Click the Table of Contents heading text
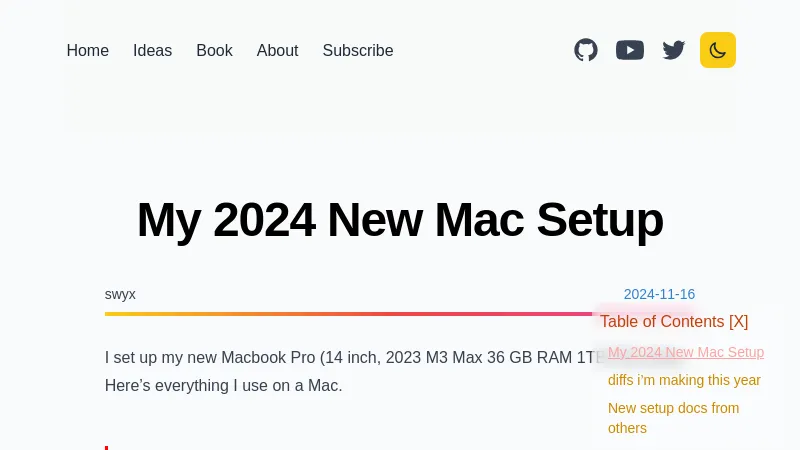 [x=662, y=321]
